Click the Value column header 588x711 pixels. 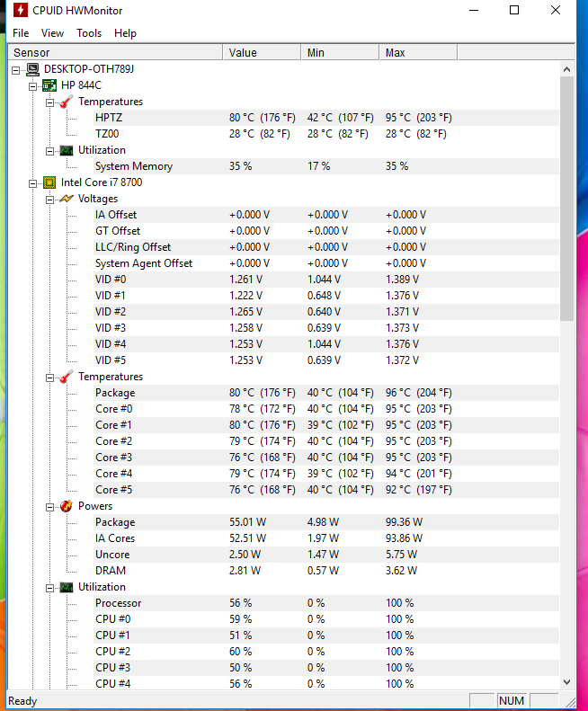[x=262, y=53]
